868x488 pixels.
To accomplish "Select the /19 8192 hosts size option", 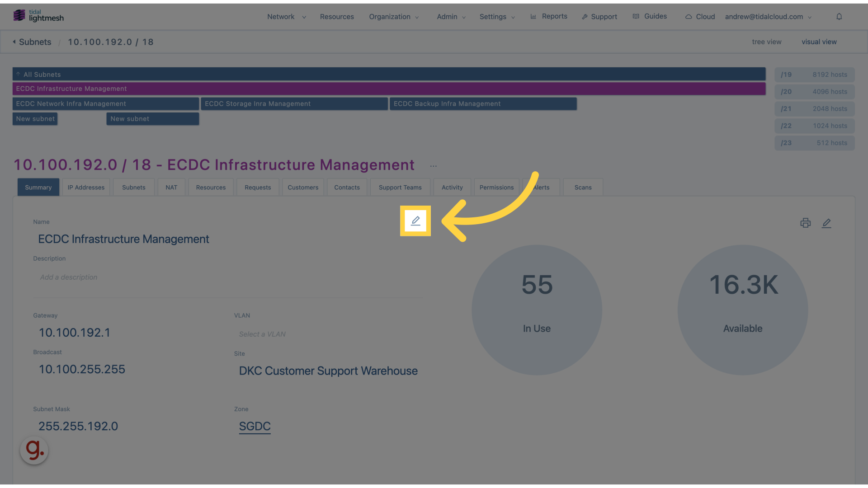I will pyautogui.click(x=814, y=75).
